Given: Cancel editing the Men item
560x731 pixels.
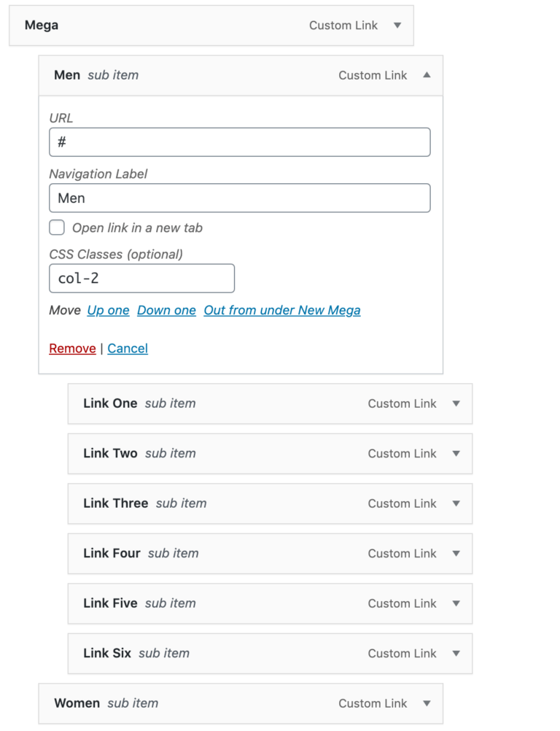Looking at the screenshot, I should 128,348.
